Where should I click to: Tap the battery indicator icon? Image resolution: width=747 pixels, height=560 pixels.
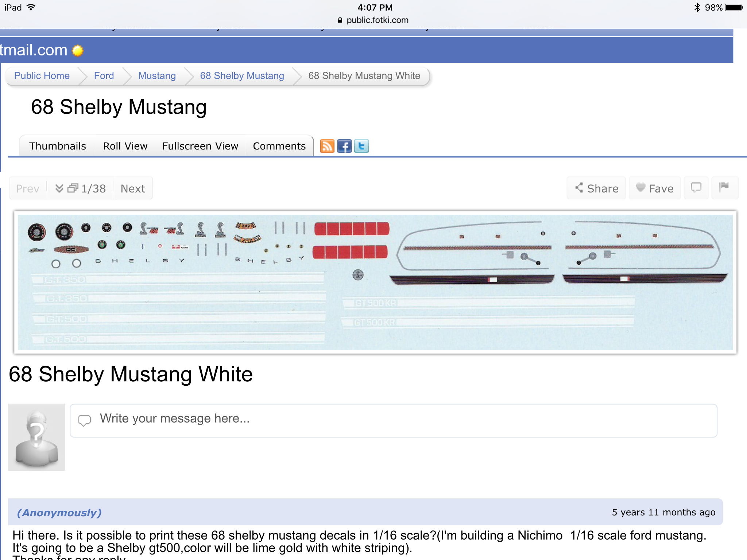click(734, 7)
